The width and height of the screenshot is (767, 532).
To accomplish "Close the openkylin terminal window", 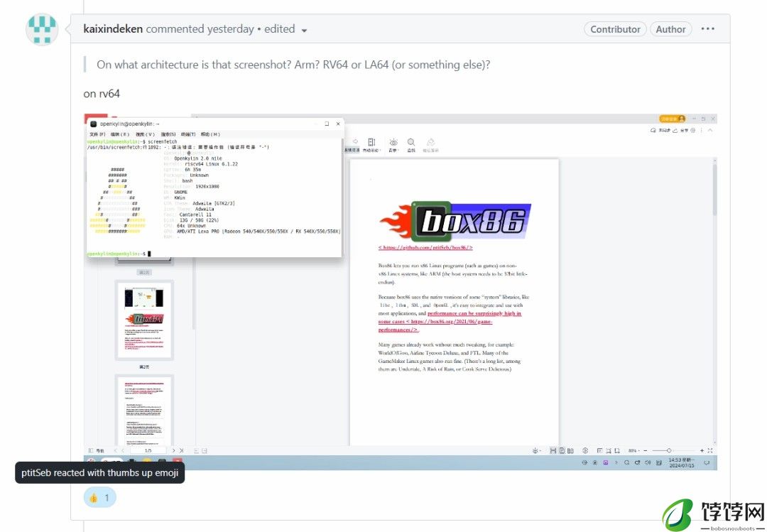I will (337, 124).
